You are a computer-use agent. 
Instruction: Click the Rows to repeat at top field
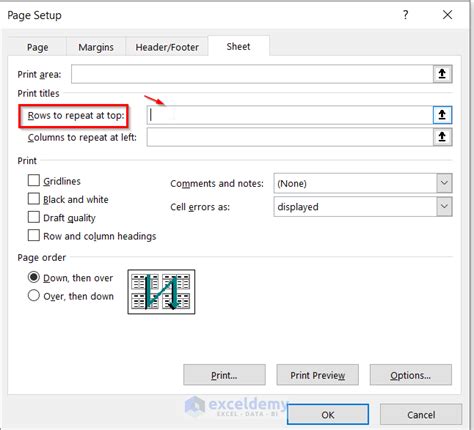click(290, 115)
